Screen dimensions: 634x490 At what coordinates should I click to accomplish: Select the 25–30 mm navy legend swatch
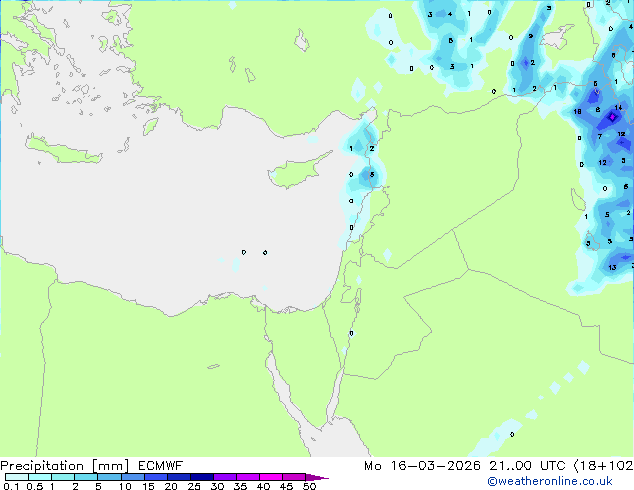pos(202,477)
